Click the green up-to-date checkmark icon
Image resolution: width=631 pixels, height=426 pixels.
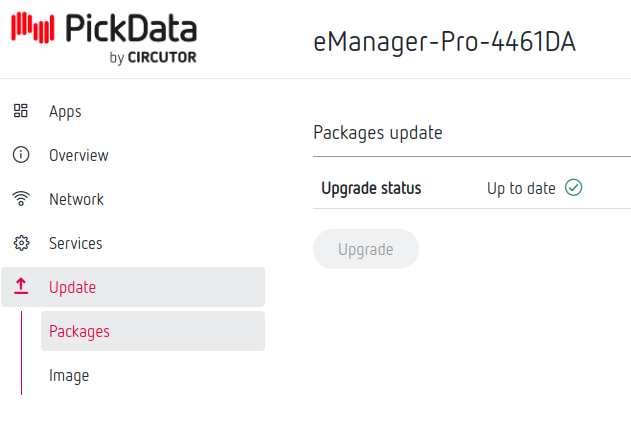pyautogui.click(x=573, y=188)
